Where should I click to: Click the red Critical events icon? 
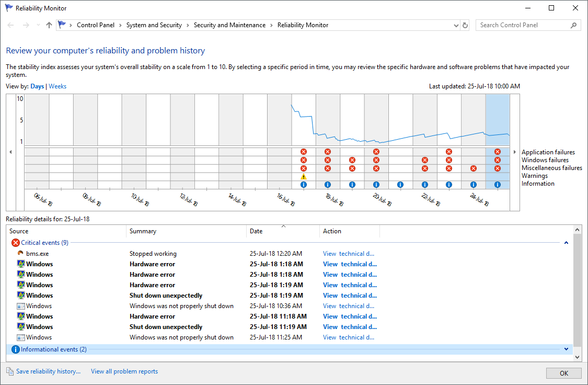(x=15, y=243)
